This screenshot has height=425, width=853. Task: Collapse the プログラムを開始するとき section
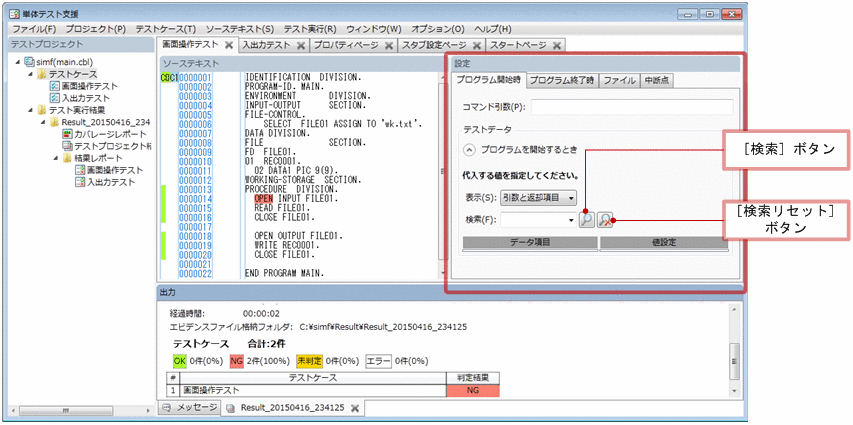469,150
